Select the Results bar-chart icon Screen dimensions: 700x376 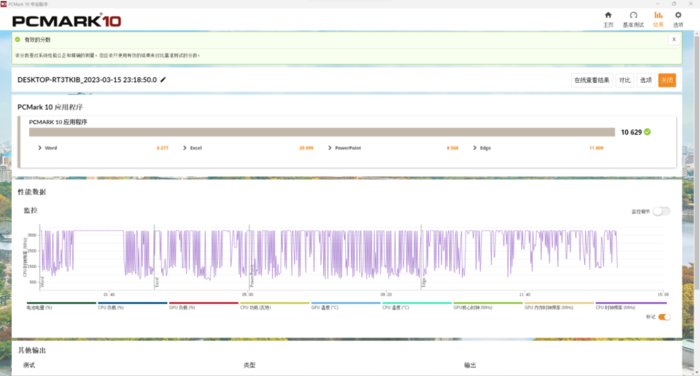[x=658, y=15]
